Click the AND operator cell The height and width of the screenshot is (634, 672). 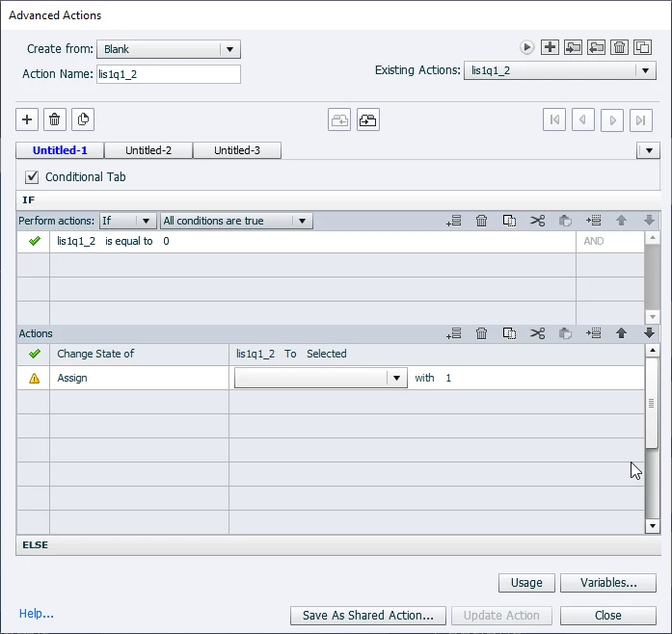[609, 241]
